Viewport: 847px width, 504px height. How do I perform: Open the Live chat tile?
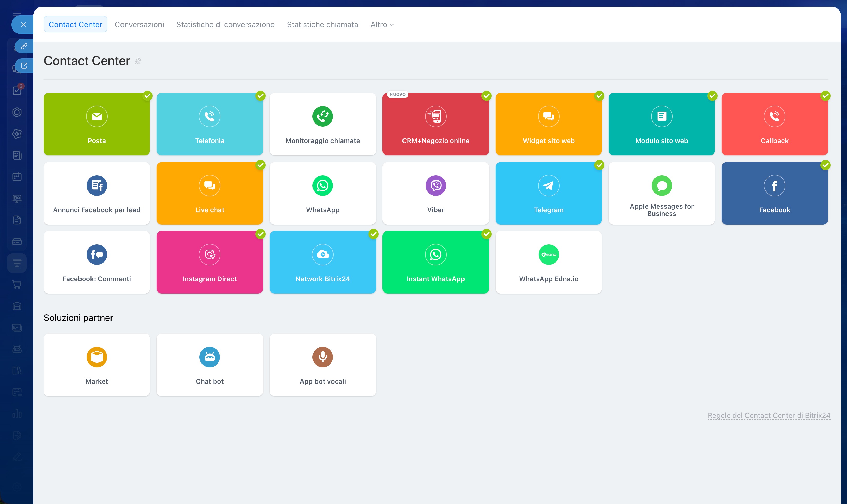click(209, 193)
